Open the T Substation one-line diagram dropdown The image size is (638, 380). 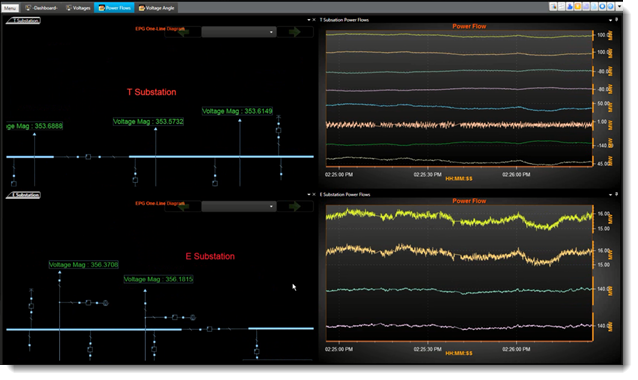tap(239, 32)
